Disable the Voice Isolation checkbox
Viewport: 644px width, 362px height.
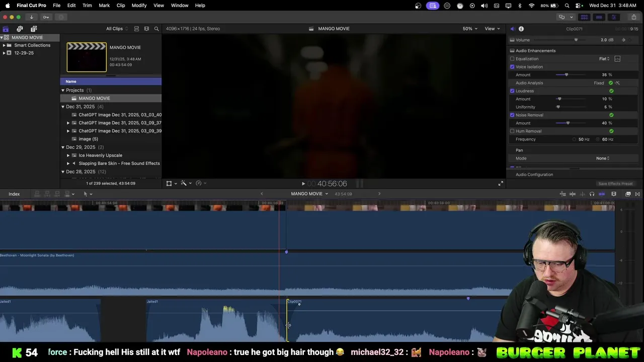point(512,67)
